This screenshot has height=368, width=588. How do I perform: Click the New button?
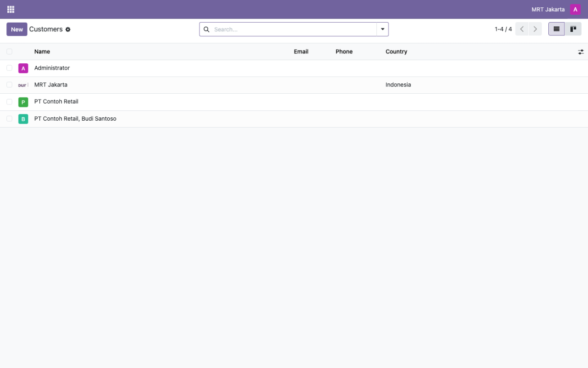(17, 29)
